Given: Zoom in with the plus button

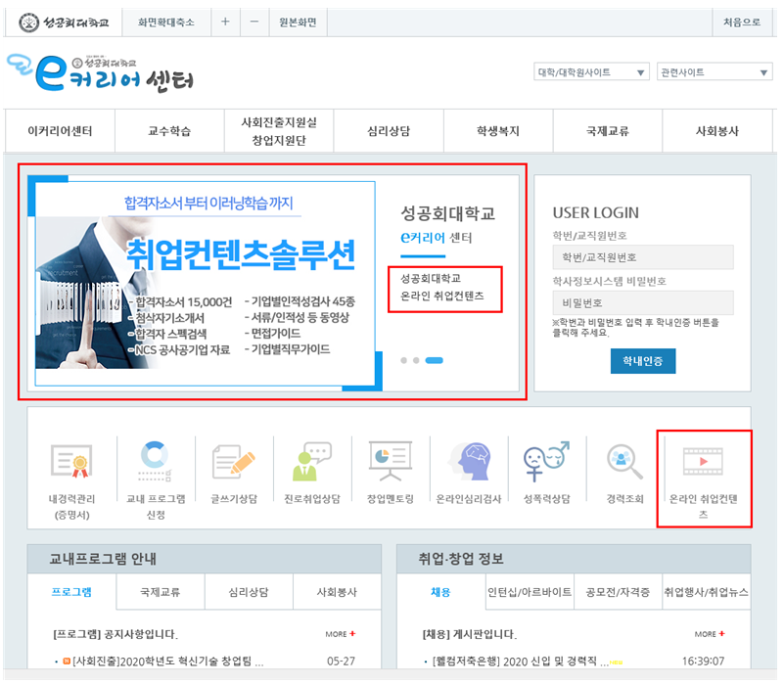Looking at the screenshot, I should [225, 22].
